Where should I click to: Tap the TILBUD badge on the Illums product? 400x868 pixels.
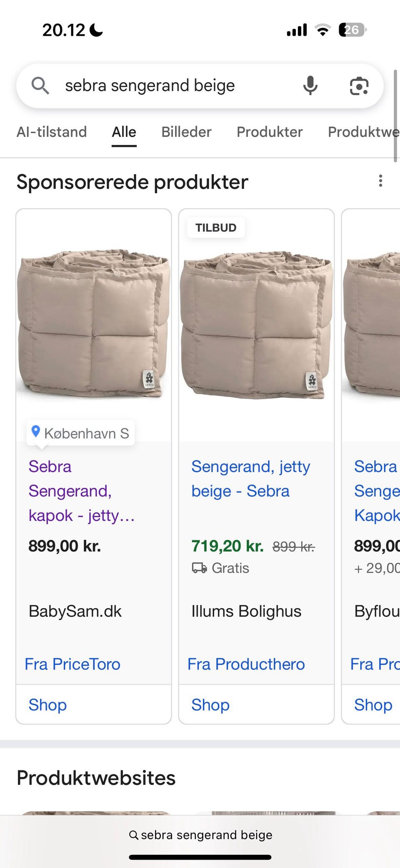tap(216, 228)
